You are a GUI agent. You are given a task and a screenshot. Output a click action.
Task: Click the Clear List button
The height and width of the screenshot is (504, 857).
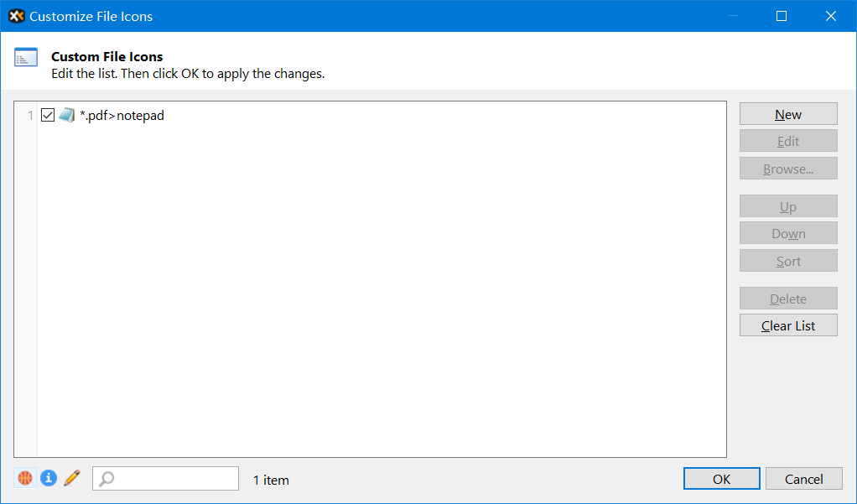788,325
